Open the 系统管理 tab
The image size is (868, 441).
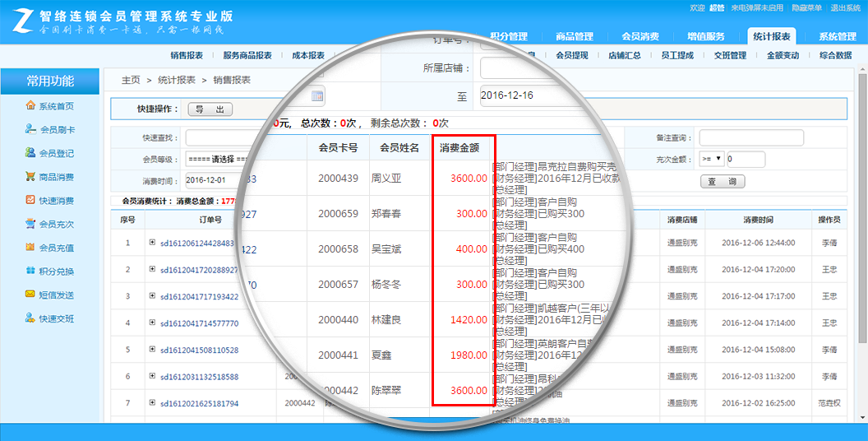pyautogui.click(x=838, y=36)
